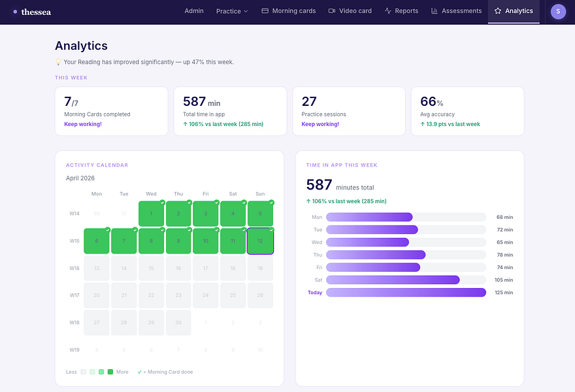
Task: Select today's date April 12
Action: (x=260, y=241)
